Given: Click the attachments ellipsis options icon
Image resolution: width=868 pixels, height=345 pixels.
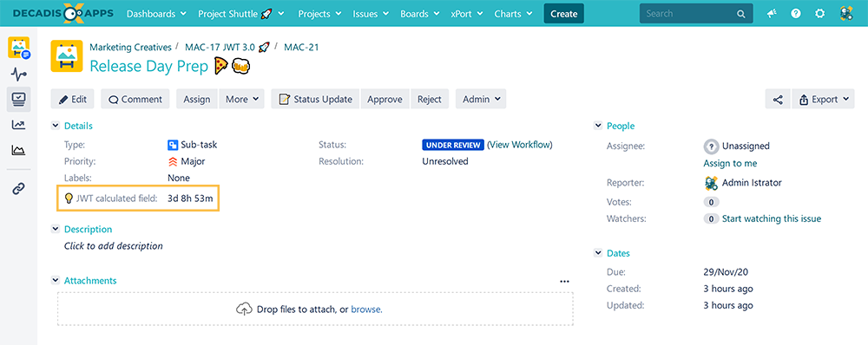Looking at the screenshot, I should tap(564, 281).
